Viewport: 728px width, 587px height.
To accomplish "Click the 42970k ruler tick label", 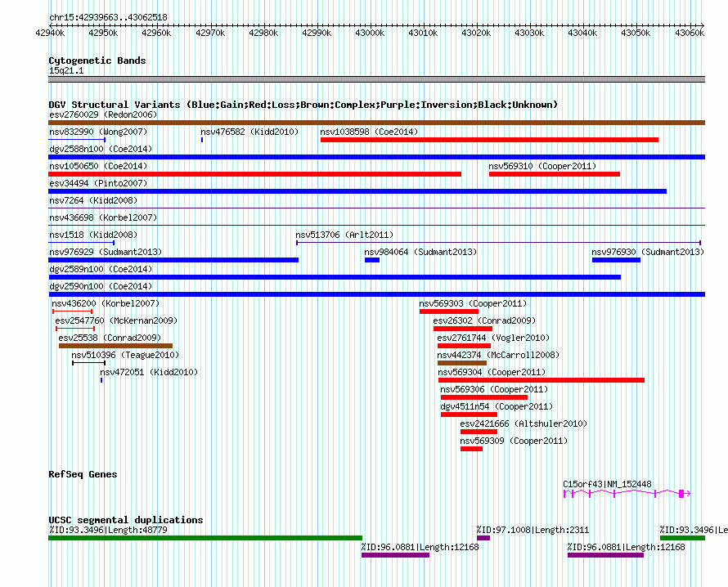I will pyautogui.click(x=210, y=33).
